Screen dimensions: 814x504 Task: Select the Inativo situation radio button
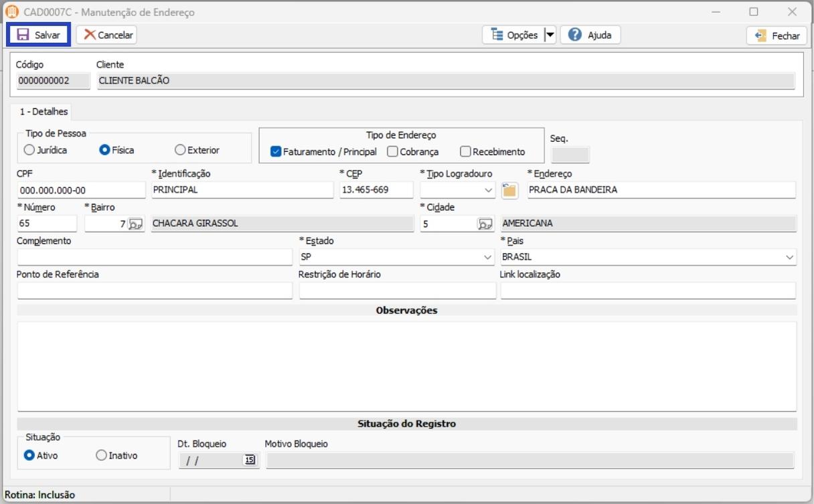[x=101, y=455]
